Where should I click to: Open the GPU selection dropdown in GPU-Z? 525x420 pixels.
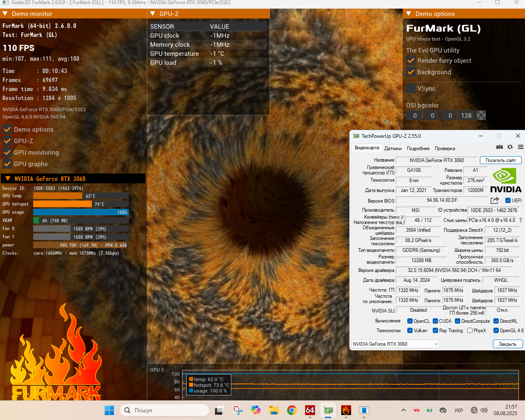395,344
